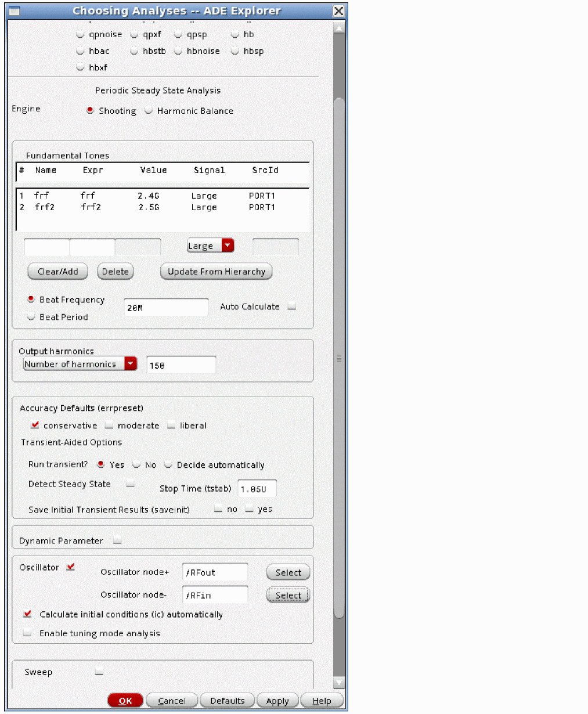Click Select for Oscillator node-
The width and height of the screenshot is (588, 714).
pos(288,595)
